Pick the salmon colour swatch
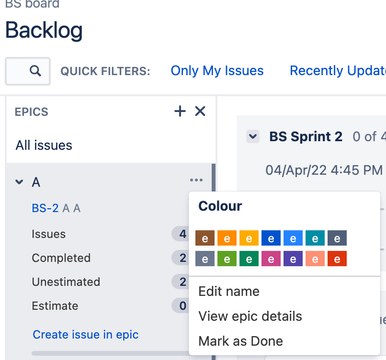386x360 pixels. click(x=315, y=258)
